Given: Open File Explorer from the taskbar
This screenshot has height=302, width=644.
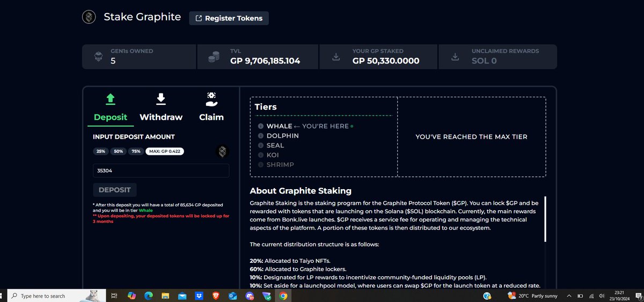Looking at the screenshot, I should [x=165, y=296].
